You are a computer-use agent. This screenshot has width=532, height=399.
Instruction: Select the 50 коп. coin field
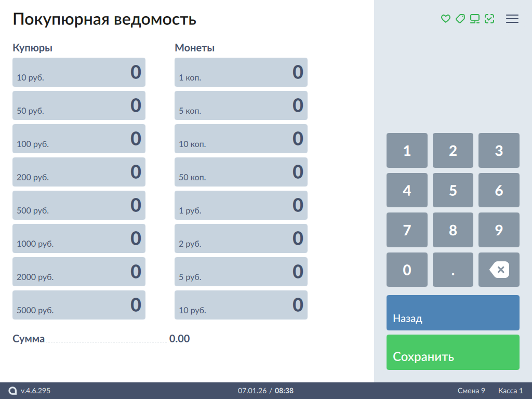pyautogui.click(x=241, y=172)
